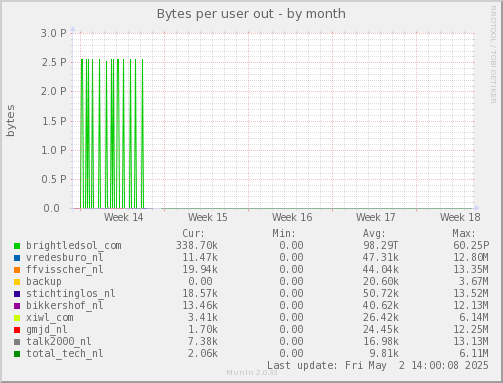Click the vertical bytes axis label
This screenshot has width=503, height=383.
10,121
